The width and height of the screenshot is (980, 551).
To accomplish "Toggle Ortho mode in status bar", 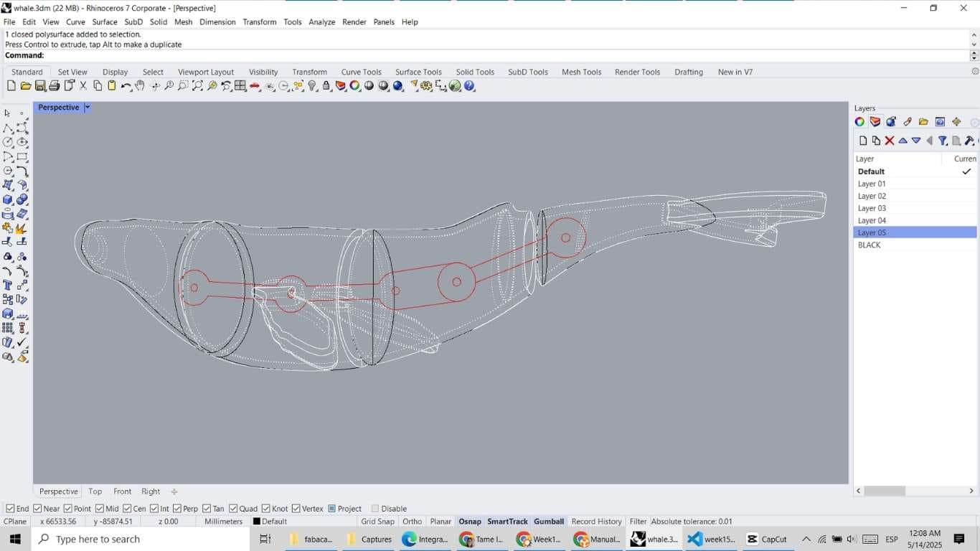I will tap(413, 522).
